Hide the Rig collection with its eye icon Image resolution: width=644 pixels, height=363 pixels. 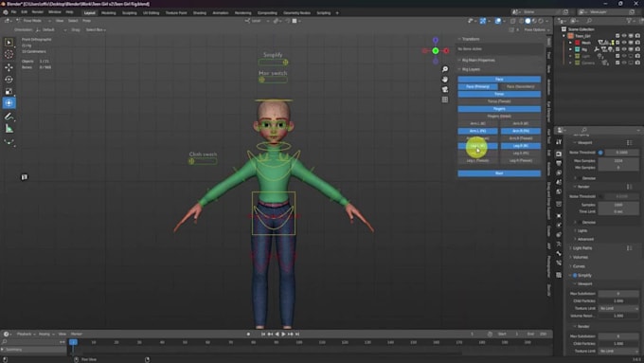(624, 49)
